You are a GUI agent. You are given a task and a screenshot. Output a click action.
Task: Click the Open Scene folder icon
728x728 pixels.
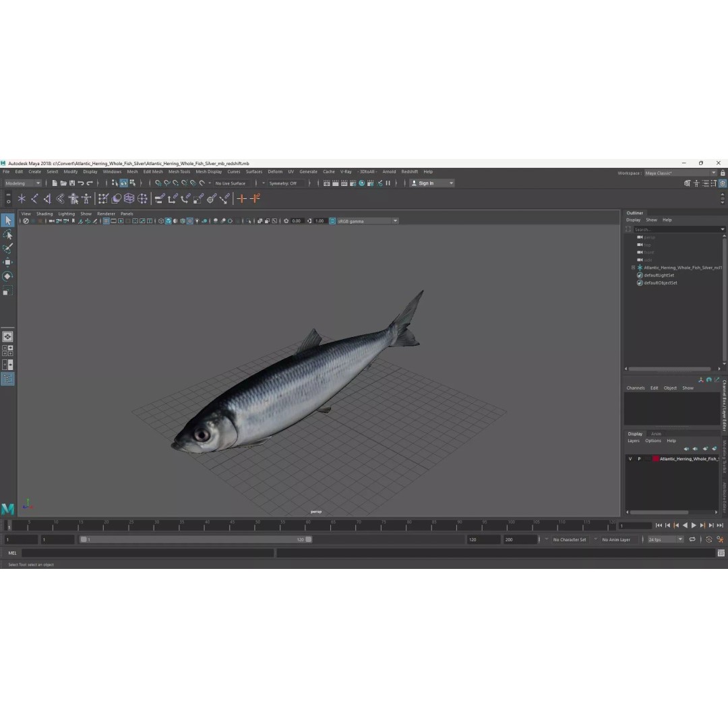(63, 183)
